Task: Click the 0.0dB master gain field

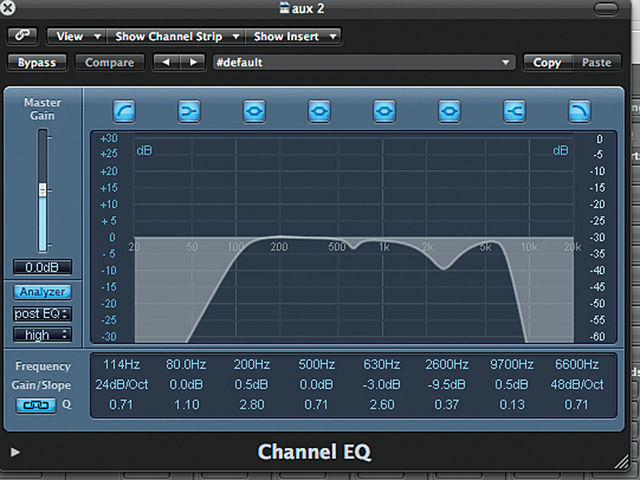Action: point(42,267)
